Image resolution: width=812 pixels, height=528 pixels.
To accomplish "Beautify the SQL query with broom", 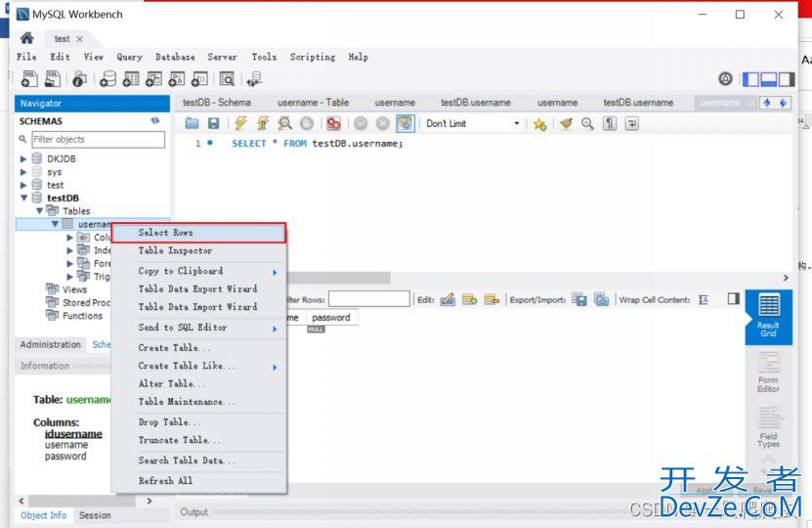I will point(566,123).
